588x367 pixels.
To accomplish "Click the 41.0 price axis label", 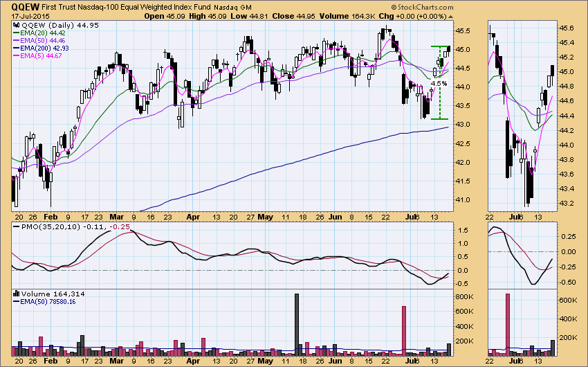I will 464,200.
